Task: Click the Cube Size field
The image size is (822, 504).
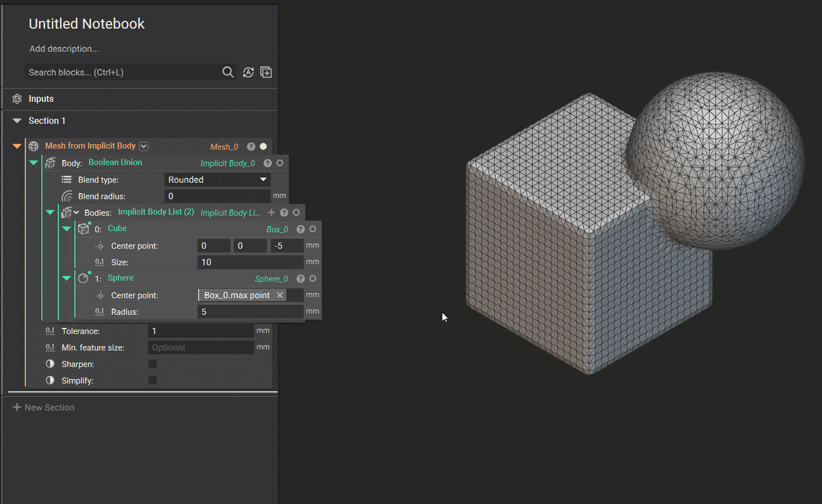Action: coord(250,262)
